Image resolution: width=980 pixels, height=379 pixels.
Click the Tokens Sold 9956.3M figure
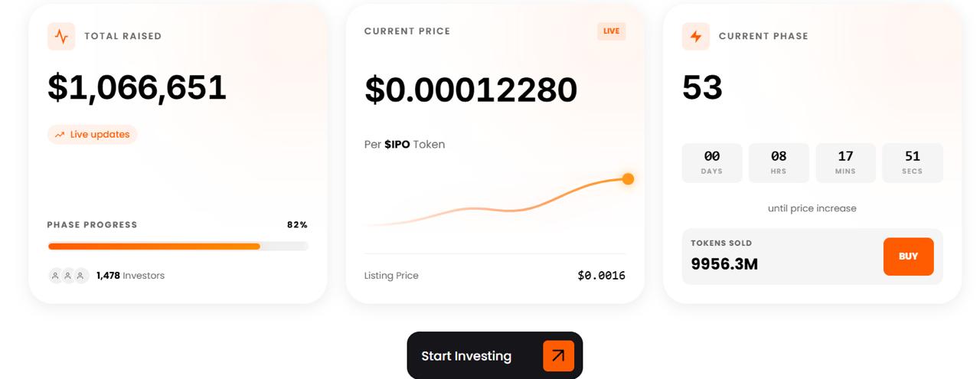(x=724, y=264)
